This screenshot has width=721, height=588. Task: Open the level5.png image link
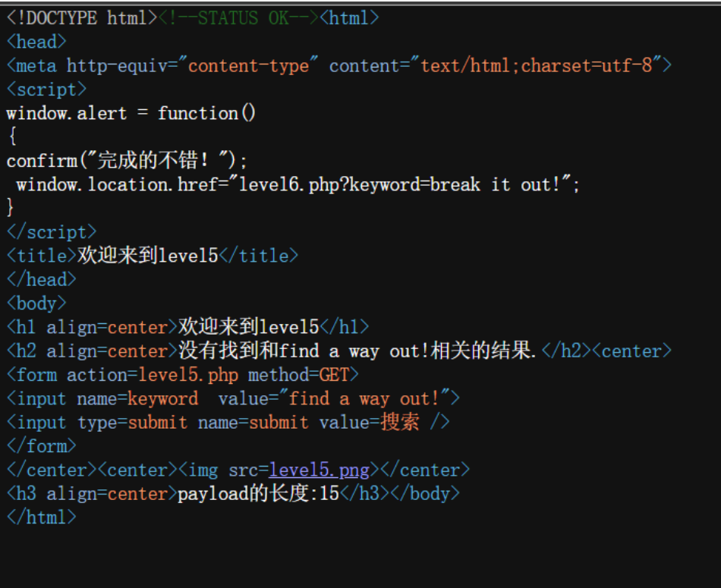click(x=319, y=470)
